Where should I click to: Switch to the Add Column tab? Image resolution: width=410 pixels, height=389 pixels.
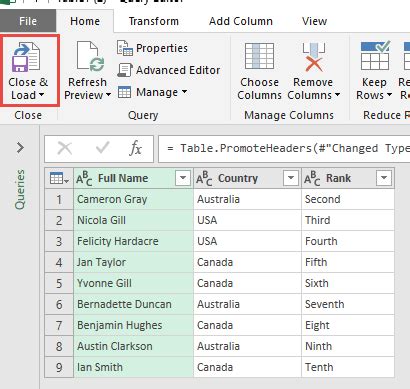point(241,21)
